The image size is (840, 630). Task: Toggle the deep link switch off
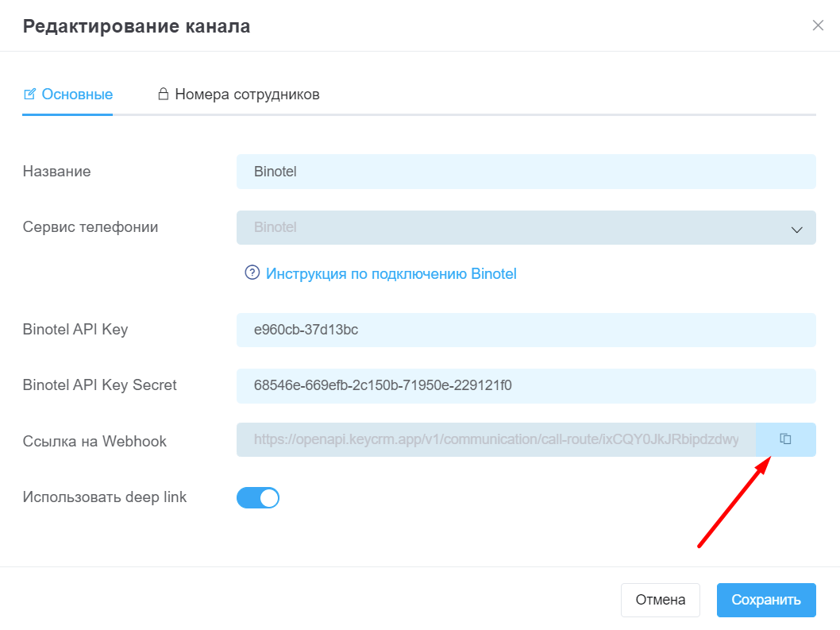258,497
